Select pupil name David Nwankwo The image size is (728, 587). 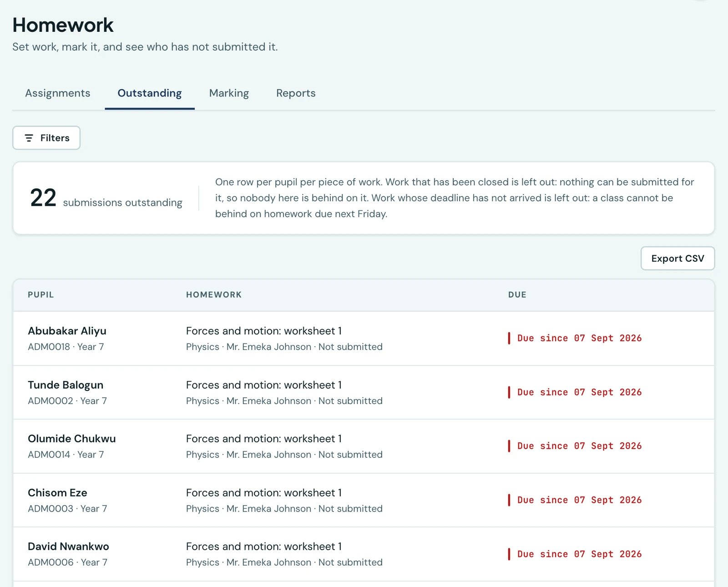pyautogui.click(x=68, y=547)
